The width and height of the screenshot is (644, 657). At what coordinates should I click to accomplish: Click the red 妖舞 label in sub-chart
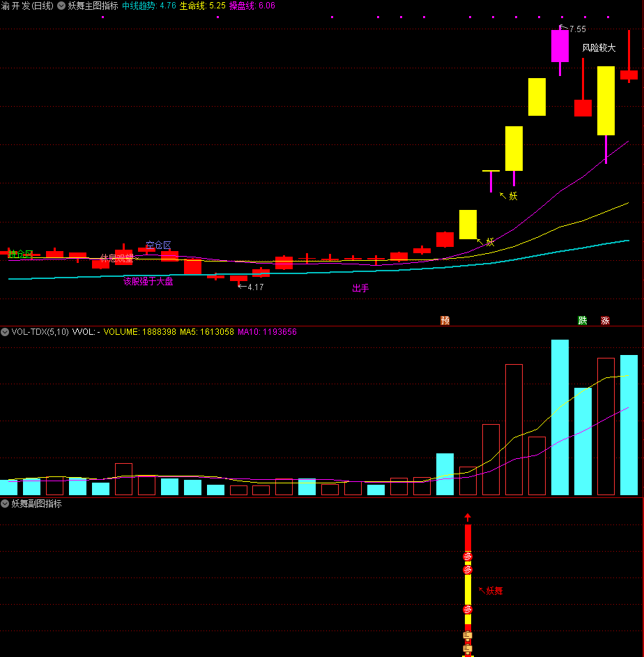pyautogui.click(x=493, y=591)
